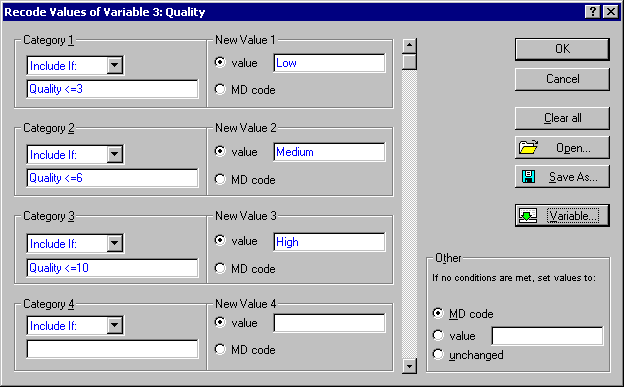Click scrollbar up arrow in categories list
This screenshot has height=387, width=624.
click(409, 46)
